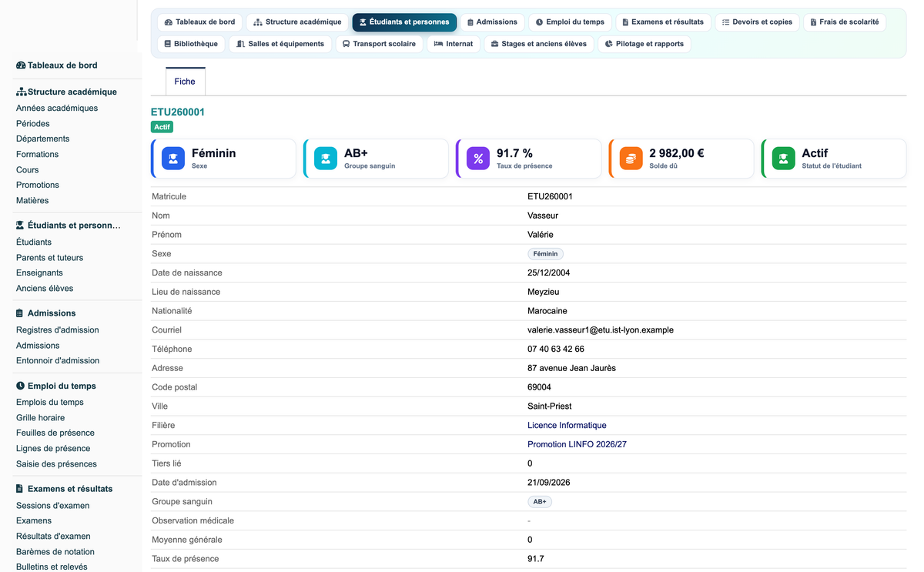Select Étudiants et personnes top menu
Screen dimensions: 924x572
tap(404, 22)
